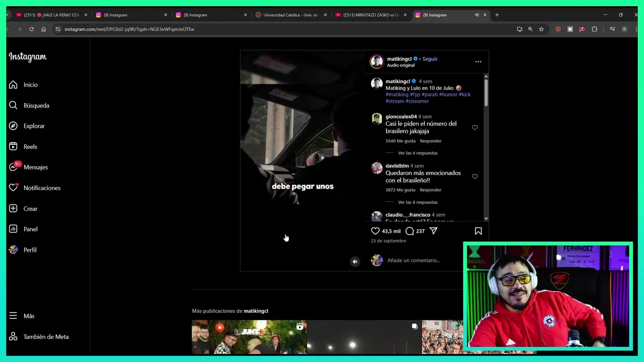Click the address bar URL
Image resolution: width=644 pixels, height=362 pixels.
point(129,29)
